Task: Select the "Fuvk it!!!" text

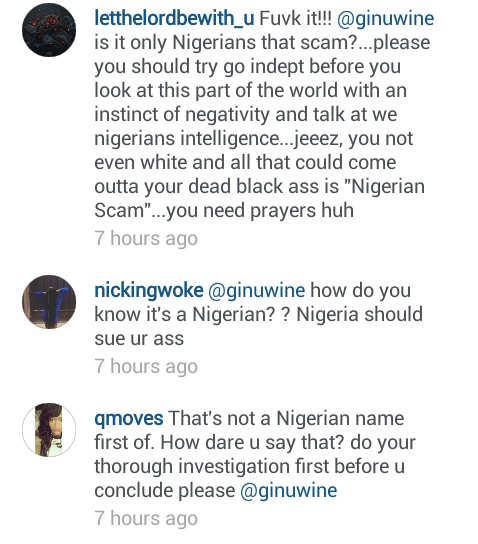Action: [296, 18]
